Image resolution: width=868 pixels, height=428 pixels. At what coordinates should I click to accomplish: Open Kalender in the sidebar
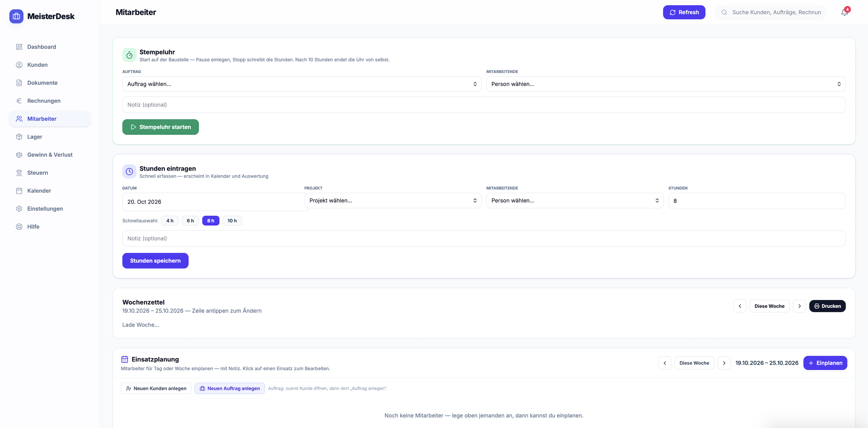(x=50, y=190)
